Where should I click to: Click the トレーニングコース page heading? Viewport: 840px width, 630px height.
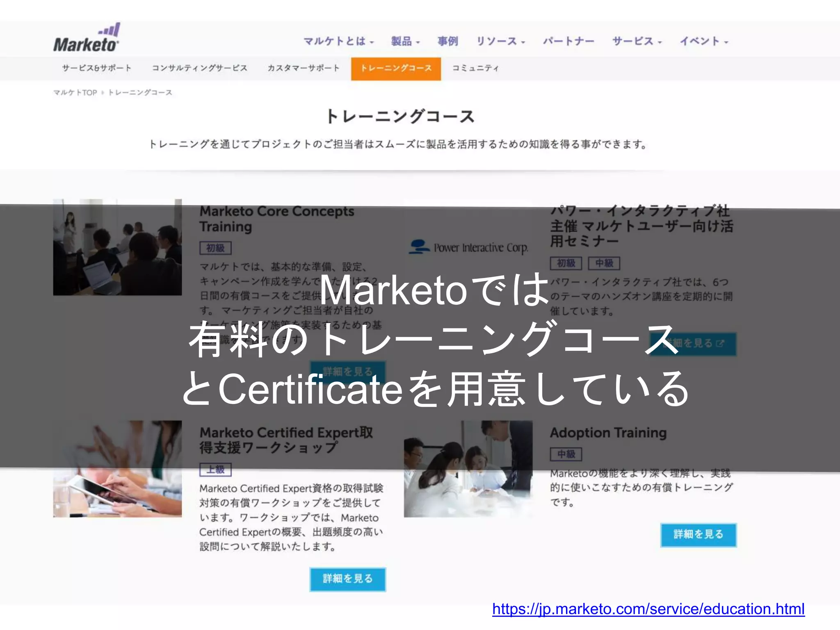pos(400,116)
